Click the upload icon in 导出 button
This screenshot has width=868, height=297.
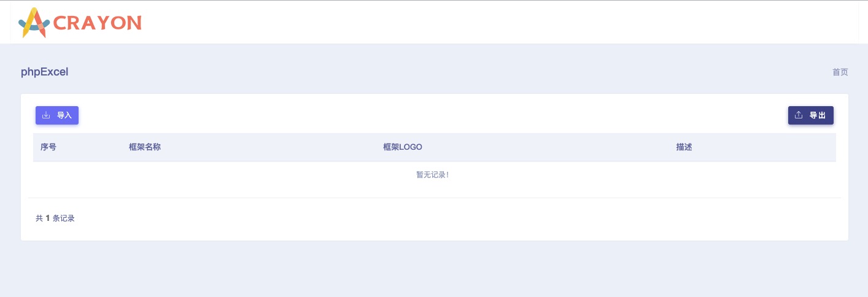(799, 115)
